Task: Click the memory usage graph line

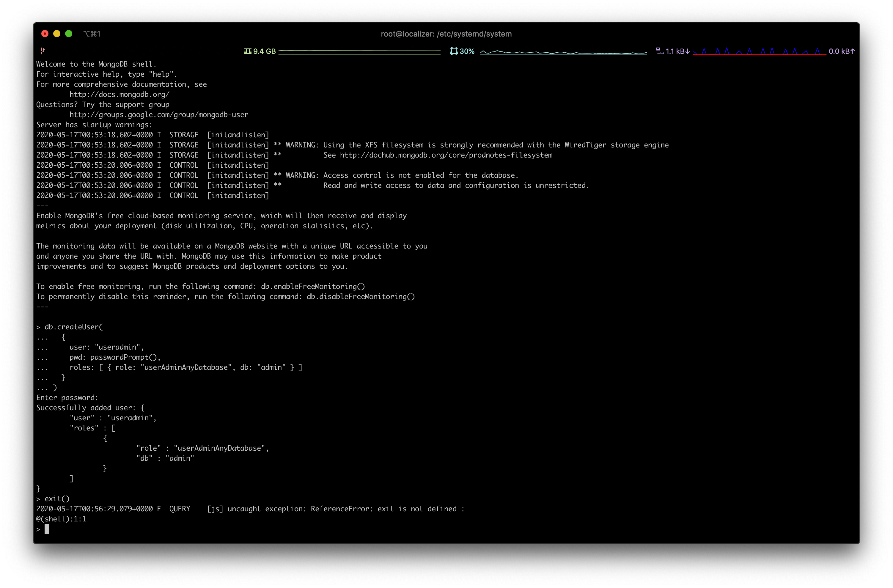Action: tap(359, 52)
